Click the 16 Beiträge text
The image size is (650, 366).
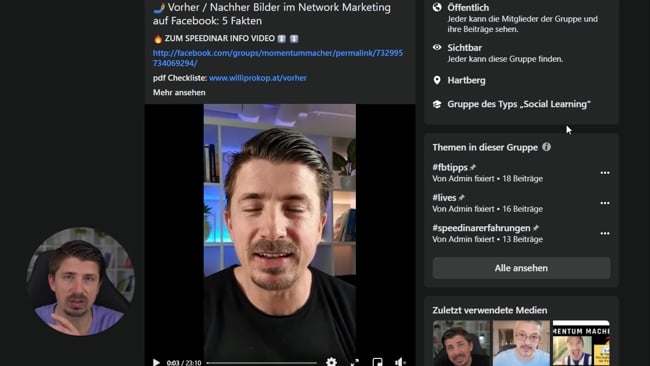click(x=522, y=209)
